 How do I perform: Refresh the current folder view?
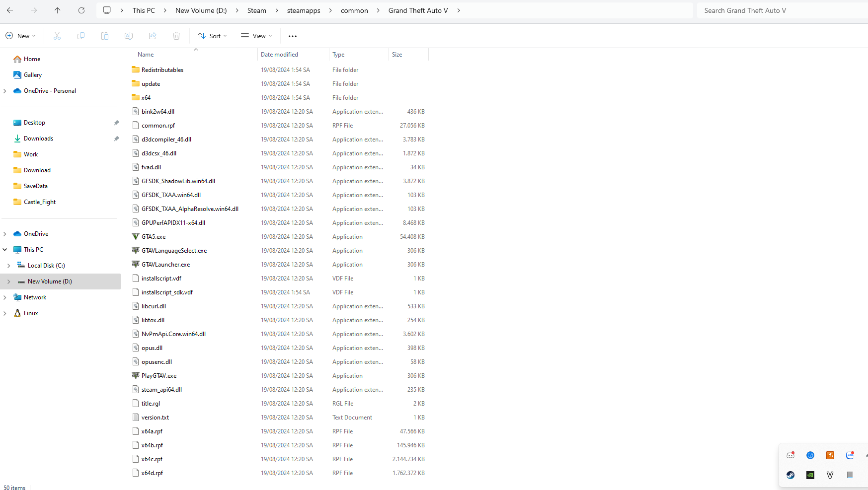pos(81,10)
